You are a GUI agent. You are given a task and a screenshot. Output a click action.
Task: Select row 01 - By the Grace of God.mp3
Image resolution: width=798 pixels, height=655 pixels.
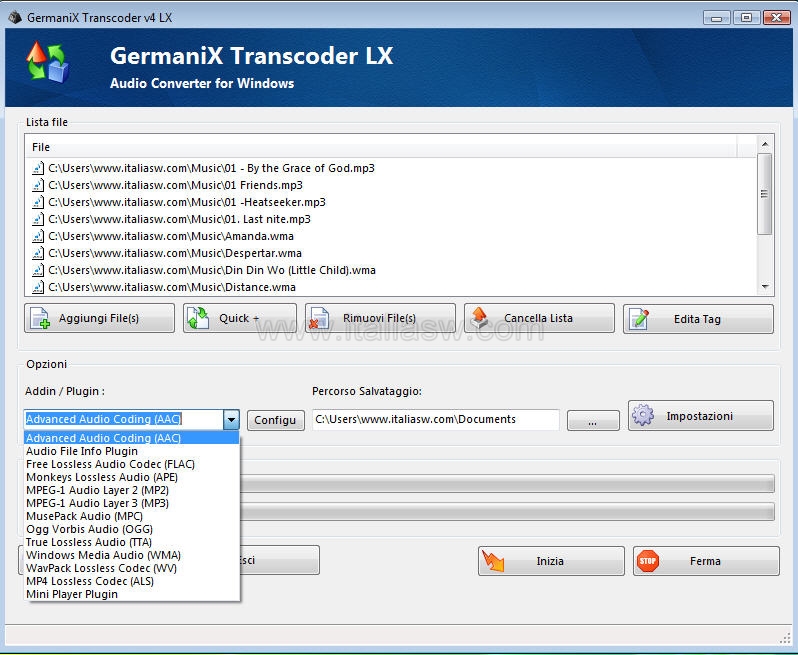click(x=390, y=168)
